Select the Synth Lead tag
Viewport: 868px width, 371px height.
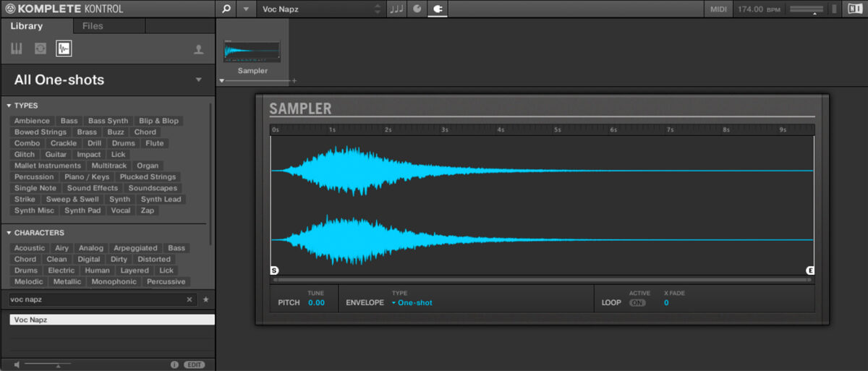pyautogui.click(x=161, y=199)
